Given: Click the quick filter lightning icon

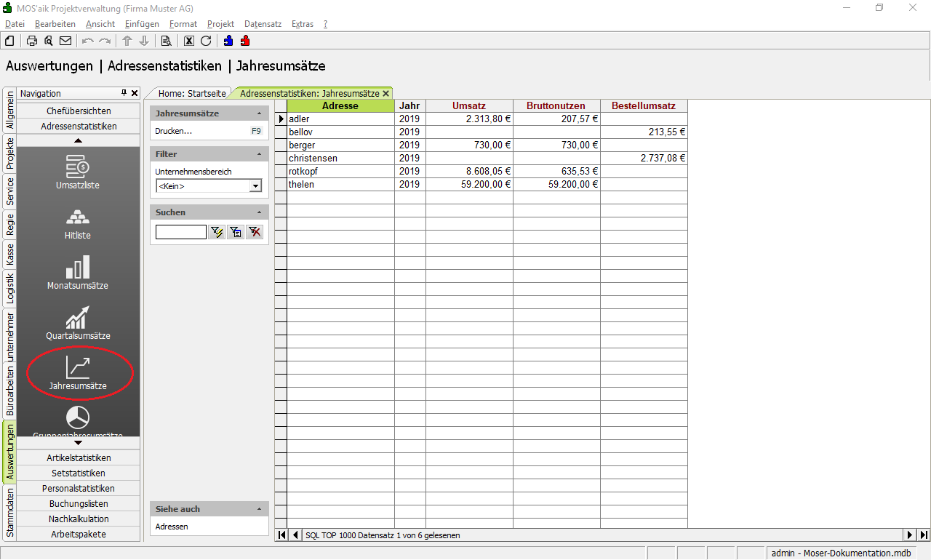Looking at the screenshot, I should pyautogui.click(x=217, y=232).
